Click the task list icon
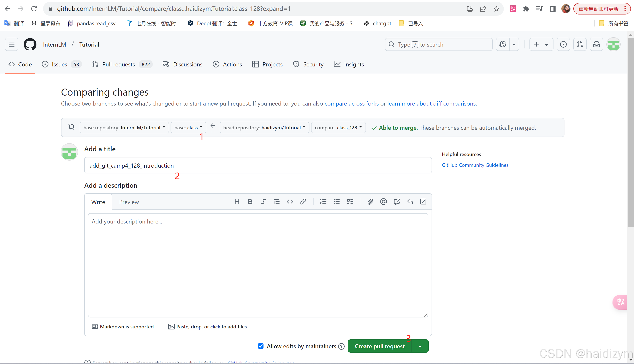The width and height of the screenshot is (634, 364). [x=350, y=202]
